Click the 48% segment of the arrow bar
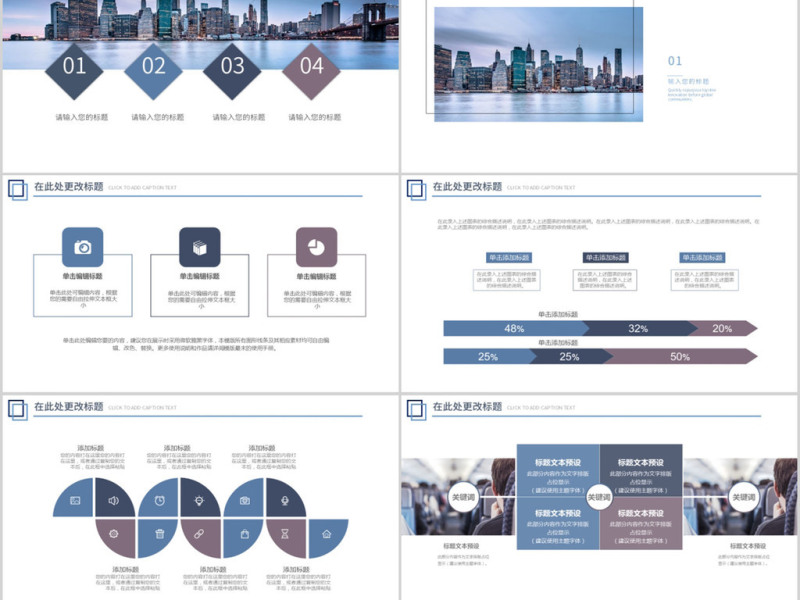800x600 pixels. (x=513, y=328)
